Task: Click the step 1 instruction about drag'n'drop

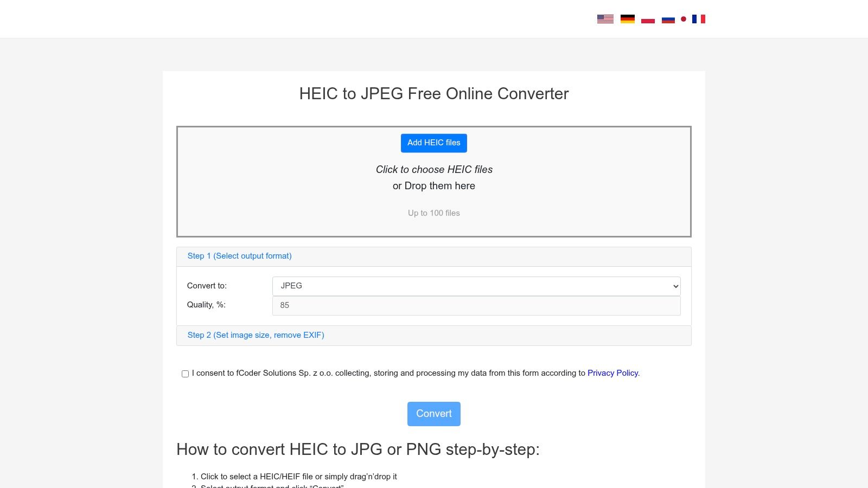Action: click(299, 477)
